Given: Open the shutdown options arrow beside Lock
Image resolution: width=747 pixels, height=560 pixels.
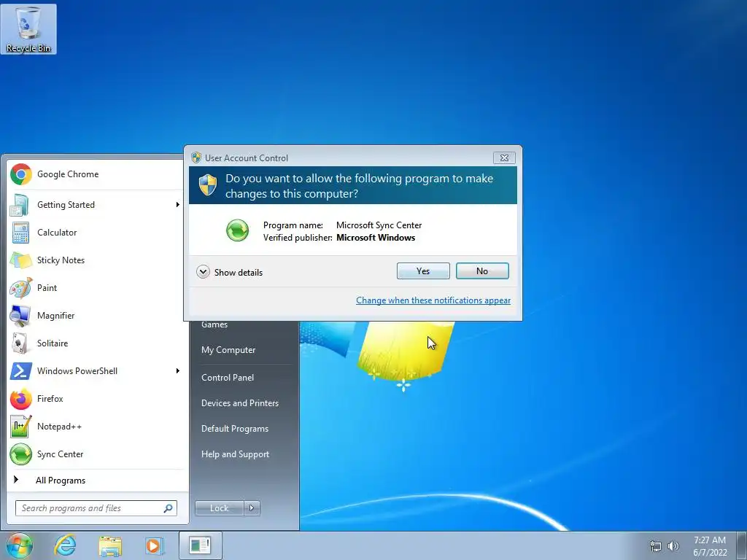Looking at the screenshot, I should 252,508.
